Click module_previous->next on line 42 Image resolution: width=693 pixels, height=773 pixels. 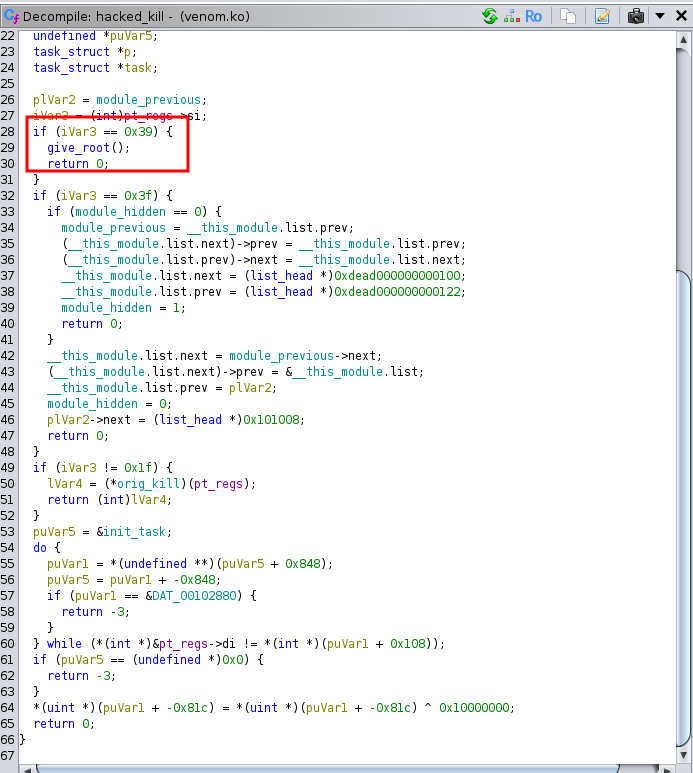coord(303,355)
